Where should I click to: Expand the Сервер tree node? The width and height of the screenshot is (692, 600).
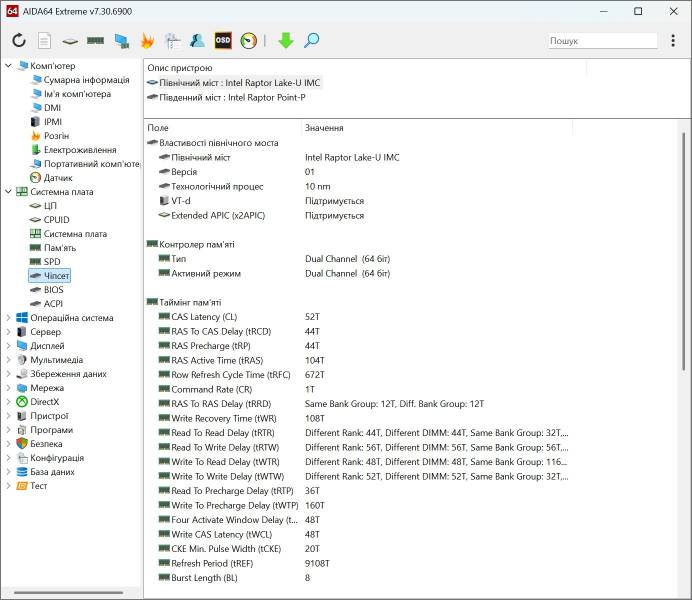(x=8, y=332)
